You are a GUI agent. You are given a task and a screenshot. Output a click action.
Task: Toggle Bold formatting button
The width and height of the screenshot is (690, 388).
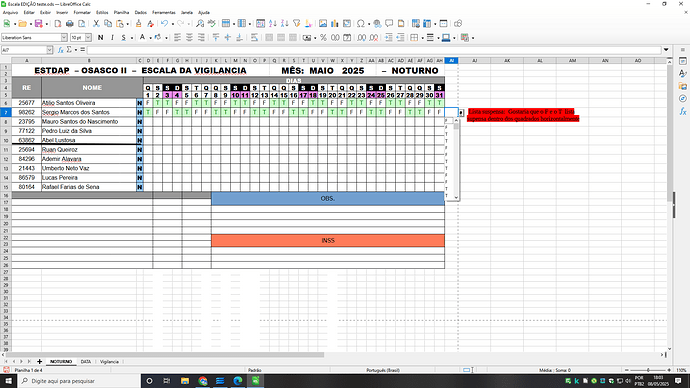coord(100,38)
